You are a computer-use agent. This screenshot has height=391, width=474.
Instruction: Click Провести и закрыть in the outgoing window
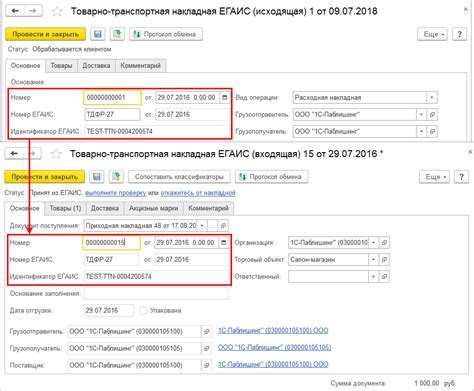[x=46, y=34]
